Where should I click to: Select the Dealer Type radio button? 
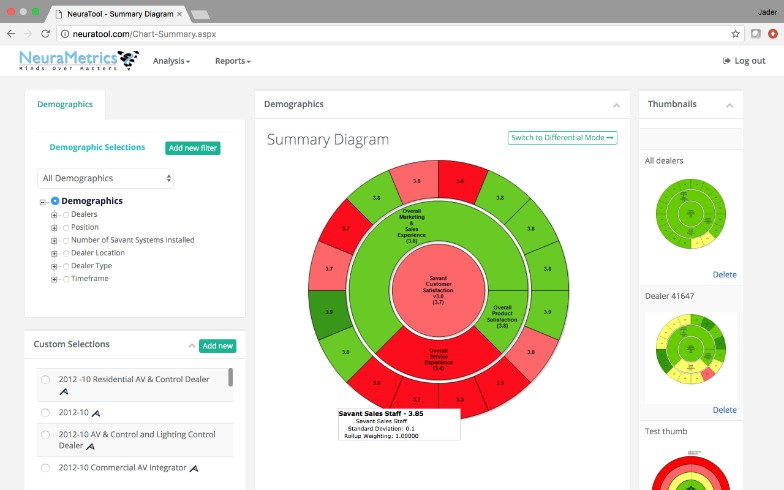click(66, 266)
